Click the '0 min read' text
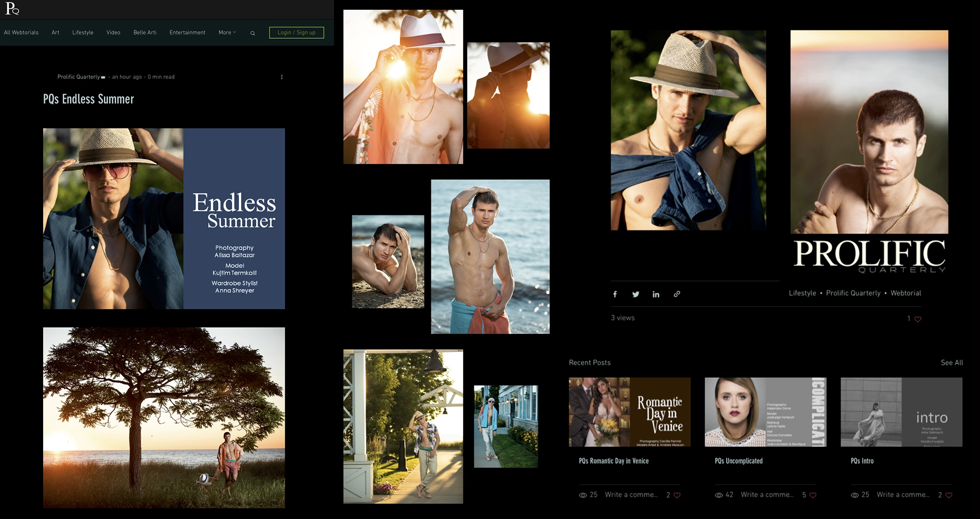This screenshot has width=980, height=519. [x=161, y=77]
